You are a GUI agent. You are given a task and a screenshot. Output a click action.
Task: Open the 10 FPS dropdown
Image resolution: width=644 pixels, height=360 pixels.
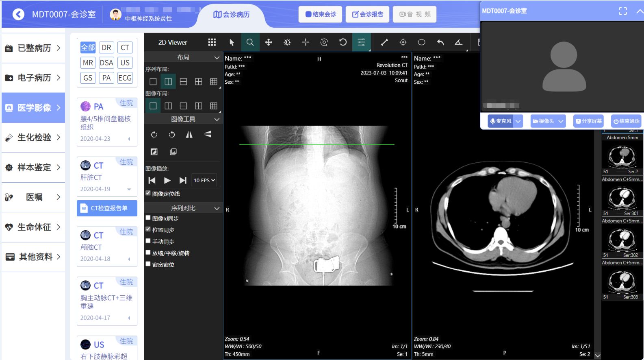pyautogui.click(x=204, y=180)
